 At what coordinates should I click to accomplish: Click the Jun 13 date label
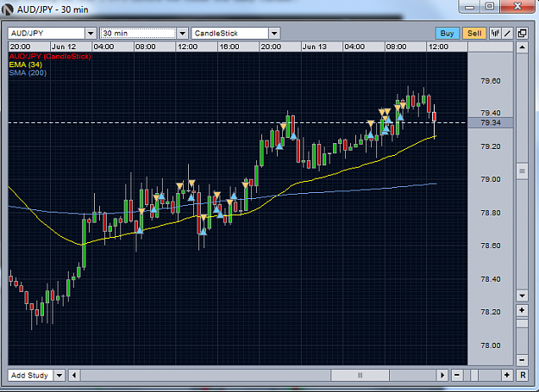click(315, 47)
